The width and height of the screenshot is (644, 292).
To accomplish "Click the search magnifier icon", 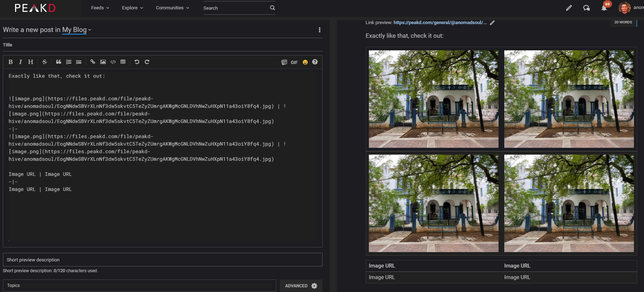I will (272, 8).
